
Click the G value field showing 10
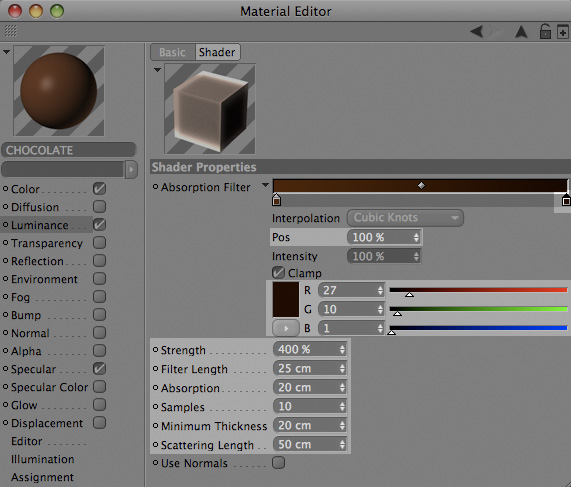[351, 309]
